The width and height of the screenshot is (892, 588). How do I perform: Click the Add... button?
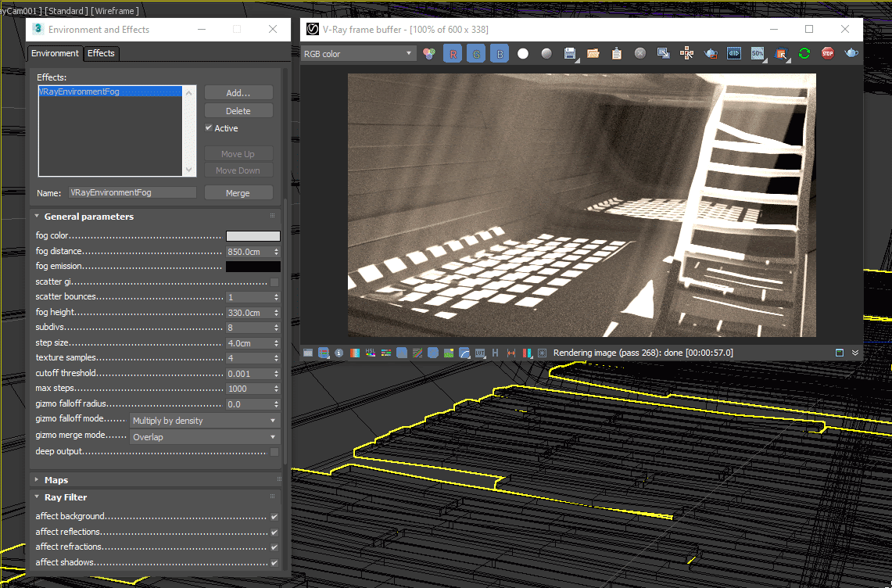point(238,93)
